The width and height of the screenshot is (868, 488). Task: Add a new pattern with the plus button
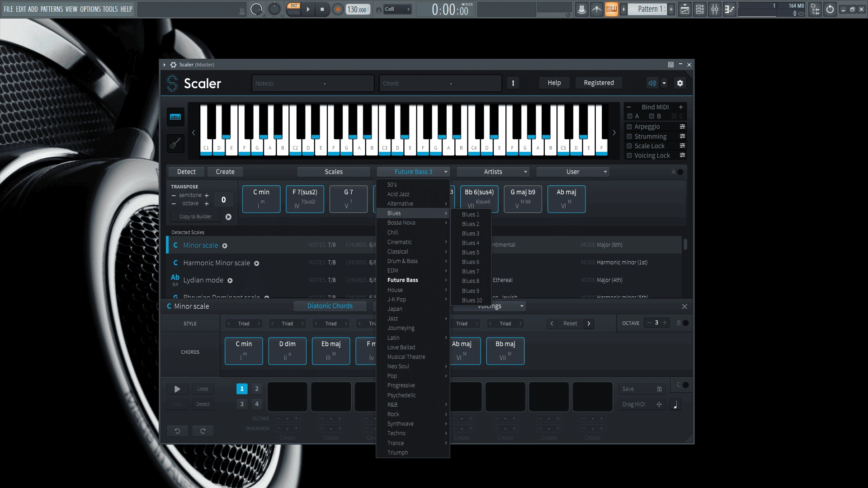671,9
